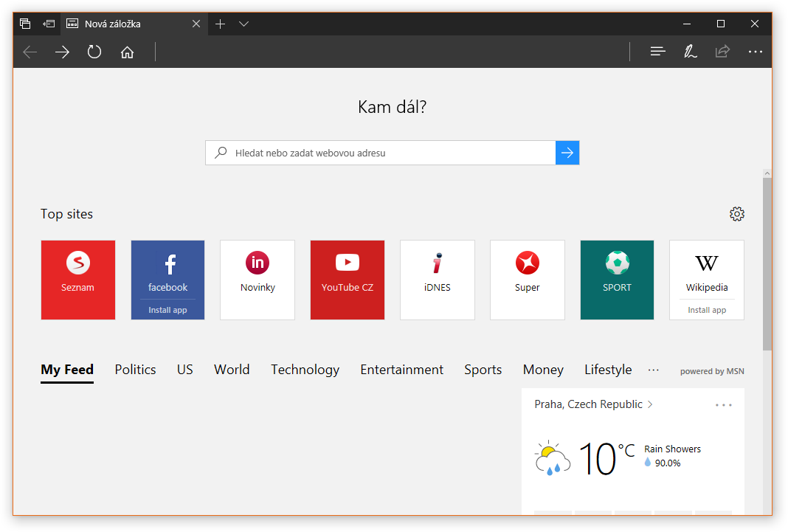The image size is (788, 532).
Task: Click the 90.0% precipitation value
Action: pos(668,463)
